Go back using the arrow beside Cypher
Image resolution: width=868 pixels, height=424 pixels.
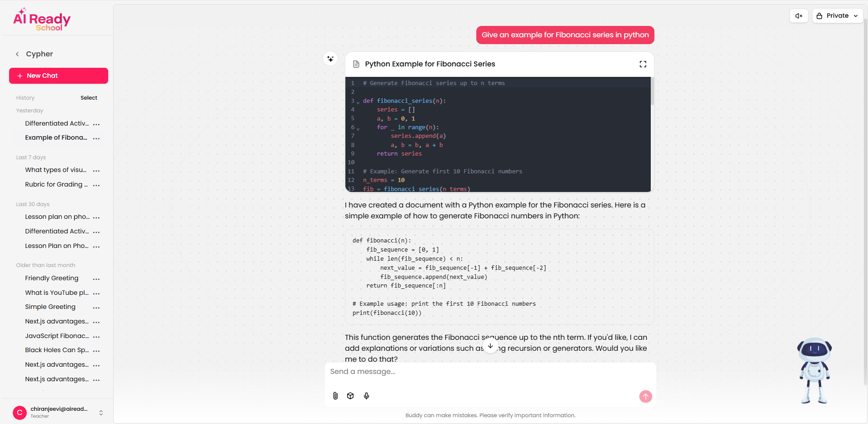tap(17, 54)
